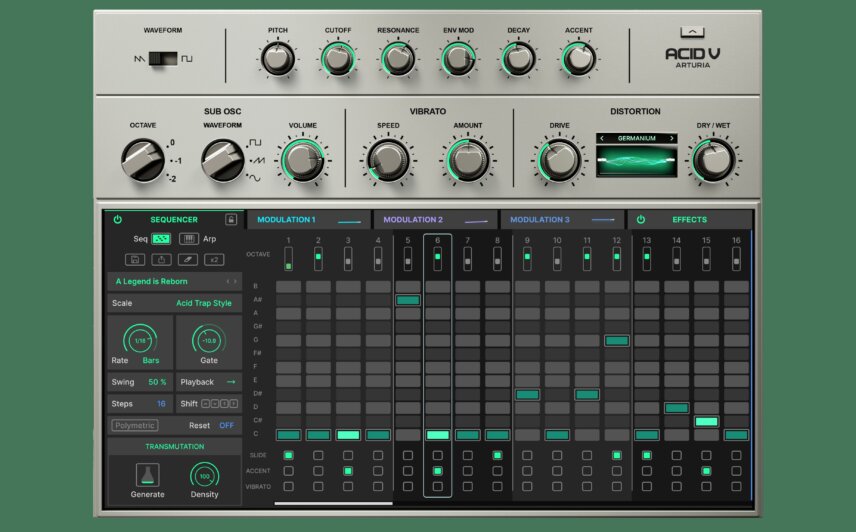Image resolution: width=856 pixels, height=532 pixels.
Task: Click the Generate flask icon
Action: pyautogui.click(x=147, y=475)
